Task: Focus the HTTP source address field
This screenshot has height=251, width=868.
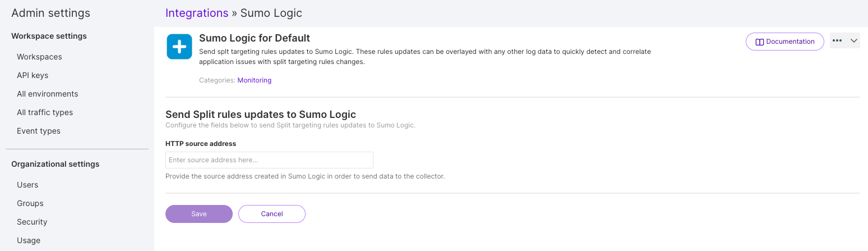Action: 269,160
